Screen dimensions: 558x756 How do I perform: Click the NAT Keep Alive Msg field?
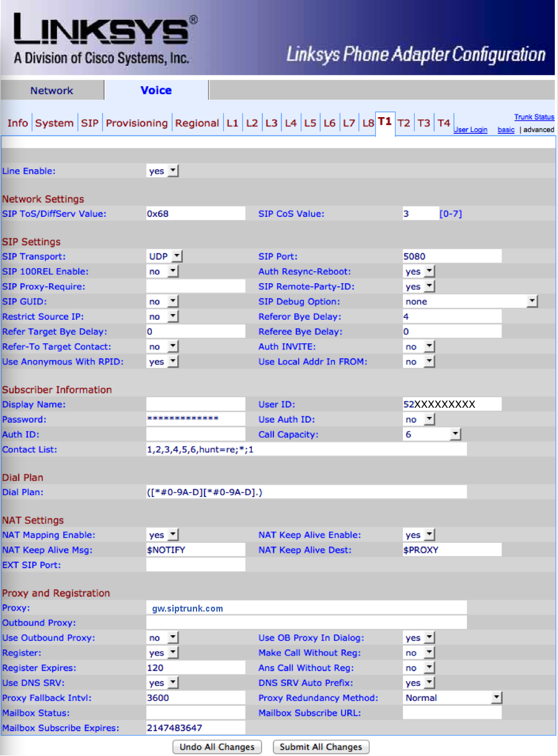click(196, 550)
